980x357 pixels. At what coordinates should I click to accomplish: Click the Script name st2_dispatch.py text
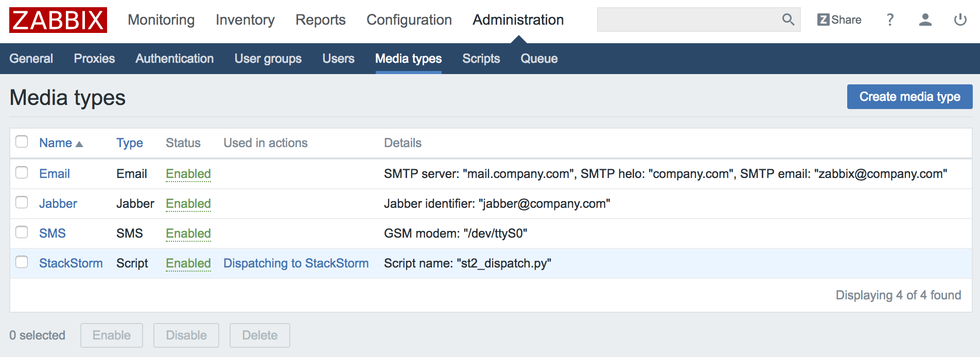[467, 263]
